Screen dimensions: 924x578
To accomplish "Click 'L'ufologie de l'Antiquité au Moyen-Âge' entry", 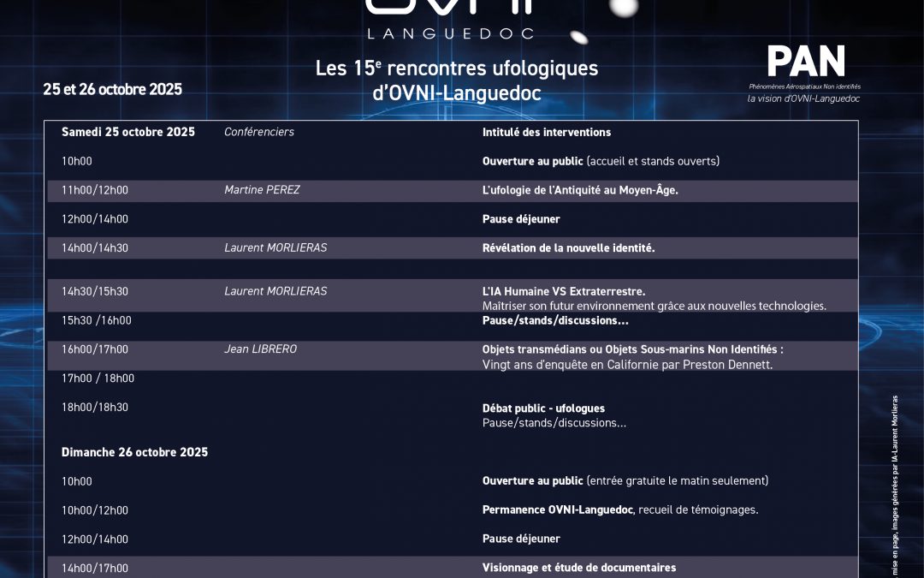I will click(580, 190).
